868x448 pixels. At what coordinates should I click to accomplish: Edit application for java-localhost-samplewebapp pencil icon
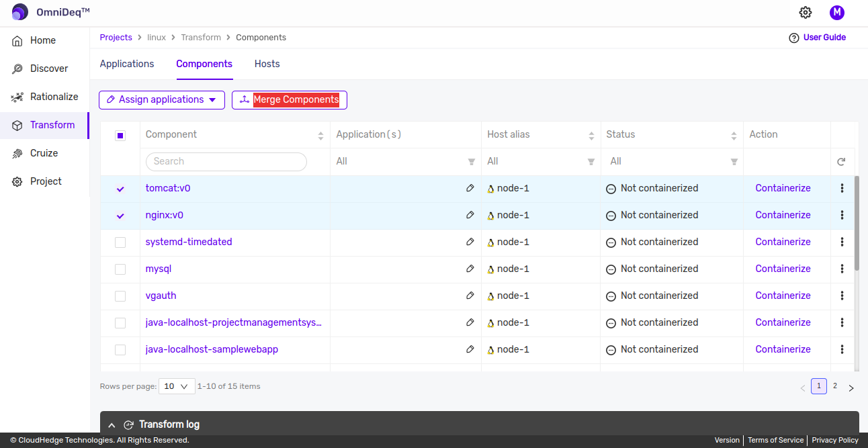470,349
